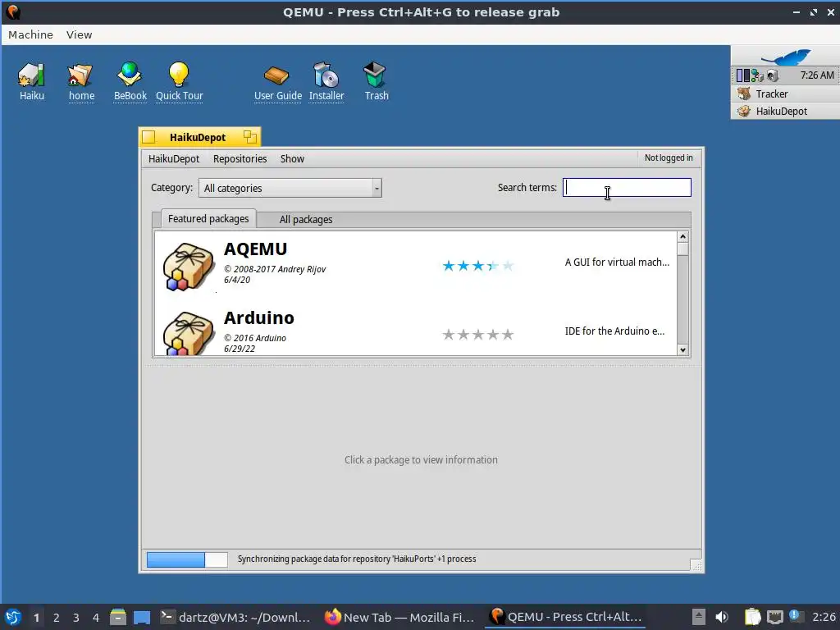840x630 pixels.
Task: Open the Repositories menu
Action: (240, 158)
